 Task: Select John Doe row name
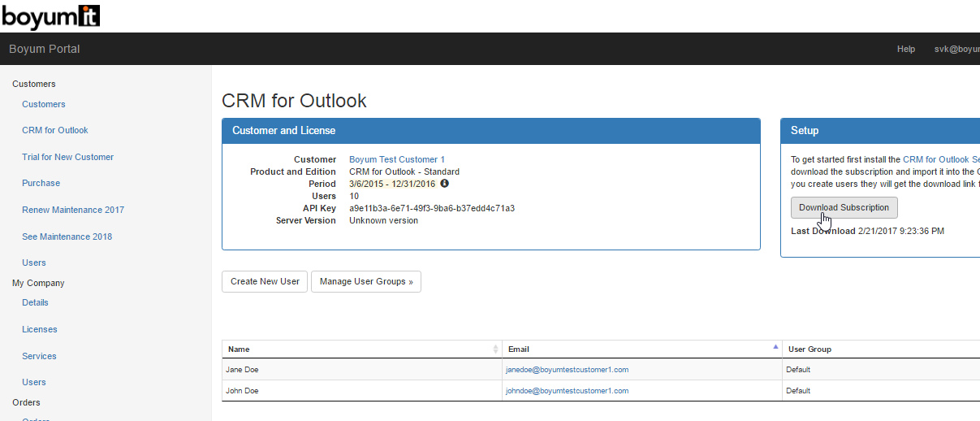click(244, 391)
